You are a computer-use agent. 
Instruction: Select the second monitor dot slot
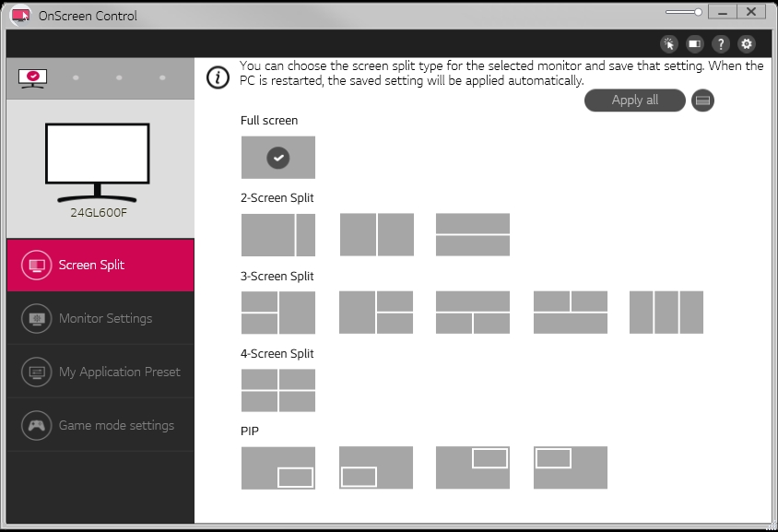tap(76, 78)
